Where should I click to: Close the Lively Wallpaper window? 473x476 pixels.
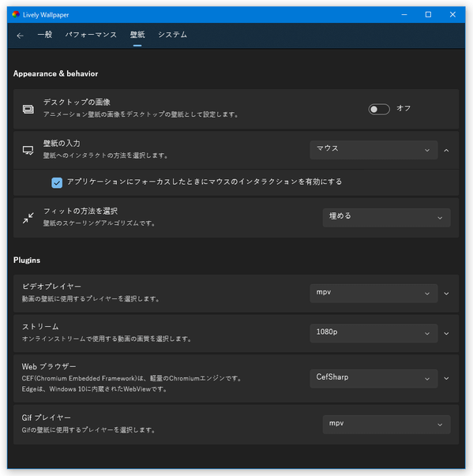click(x=452, y=14)
